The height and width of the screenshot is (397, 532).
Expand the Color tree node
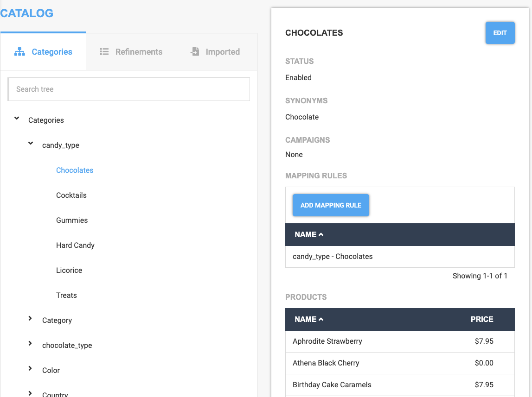[x=30, y=369]
